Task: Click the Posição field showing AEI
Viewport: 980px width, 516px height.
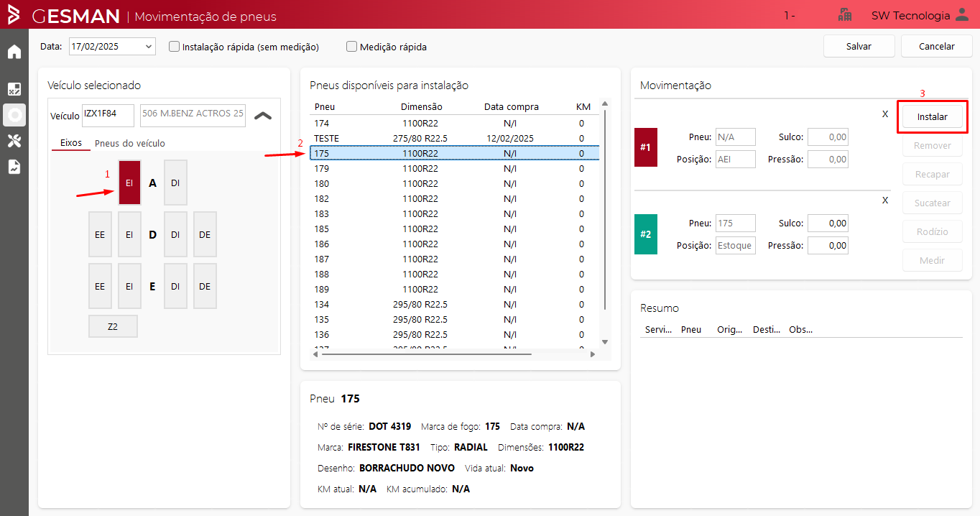Action: (x=735, y=159)
